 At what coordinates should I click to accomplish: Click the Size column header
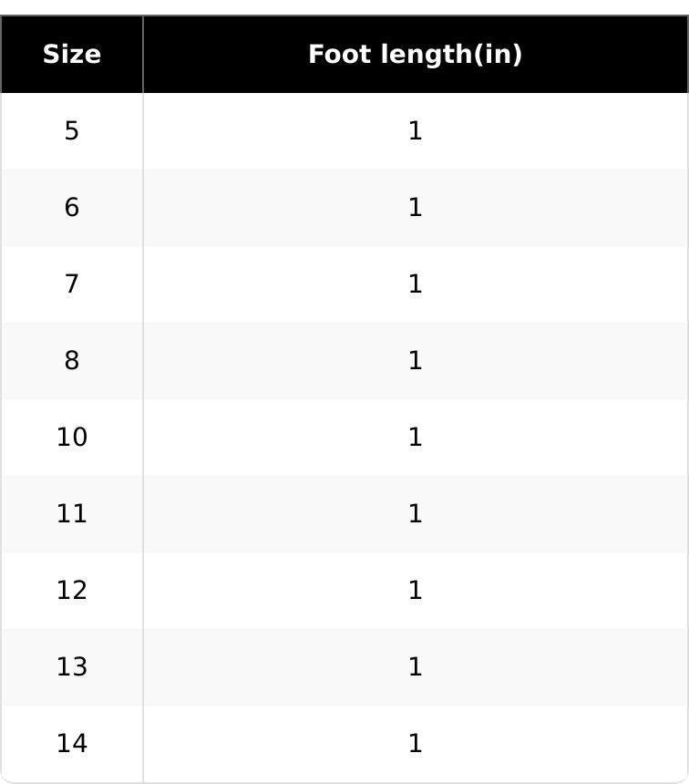point(72,55)
